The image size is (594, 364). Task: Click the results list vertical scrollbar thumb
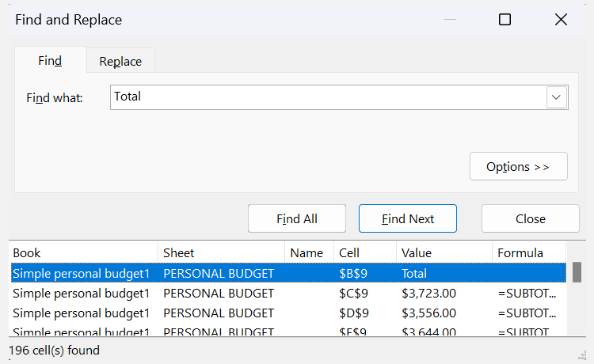(577, 272)
